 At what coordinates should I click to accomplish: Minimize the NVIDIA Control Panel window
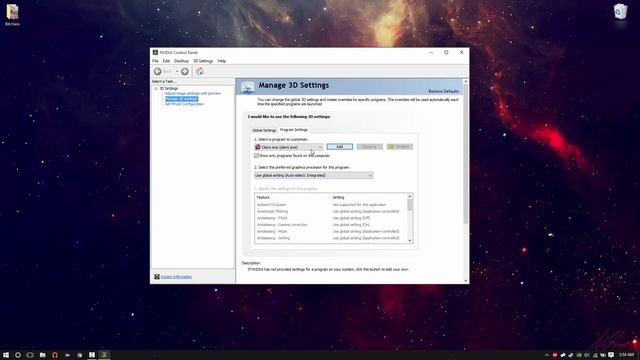coord(431,52)
